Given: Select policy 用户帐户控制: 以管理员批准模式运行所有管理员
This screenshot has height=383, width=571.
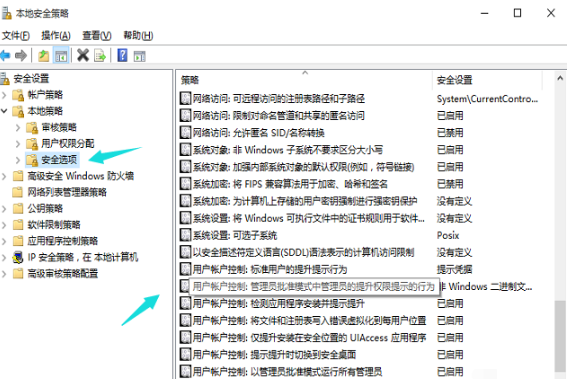Looking at the screenshot, I should 287,372.
